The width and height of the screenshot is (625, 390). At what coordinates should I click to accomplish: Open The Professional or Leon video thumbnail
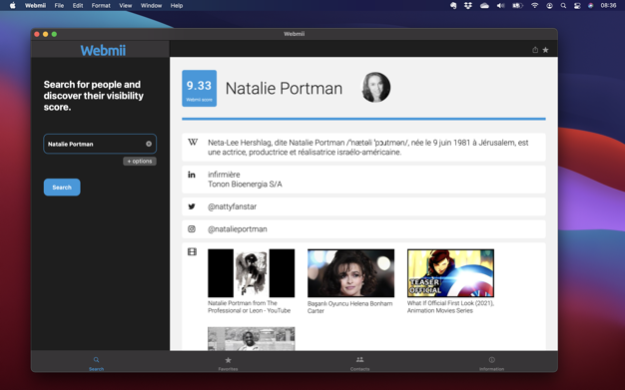pyautogui.click(x=251, y=273)
